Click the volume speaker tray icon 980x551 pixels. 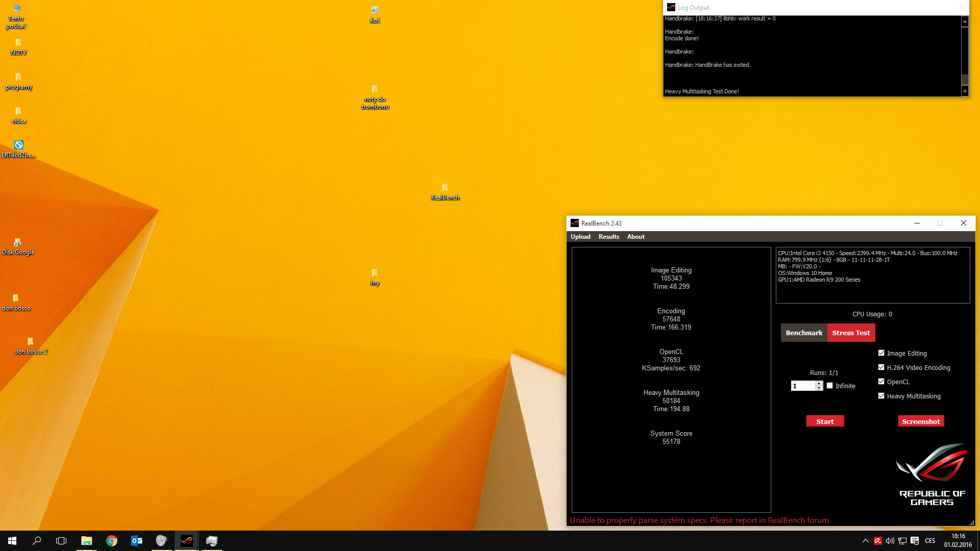[890, 541]
